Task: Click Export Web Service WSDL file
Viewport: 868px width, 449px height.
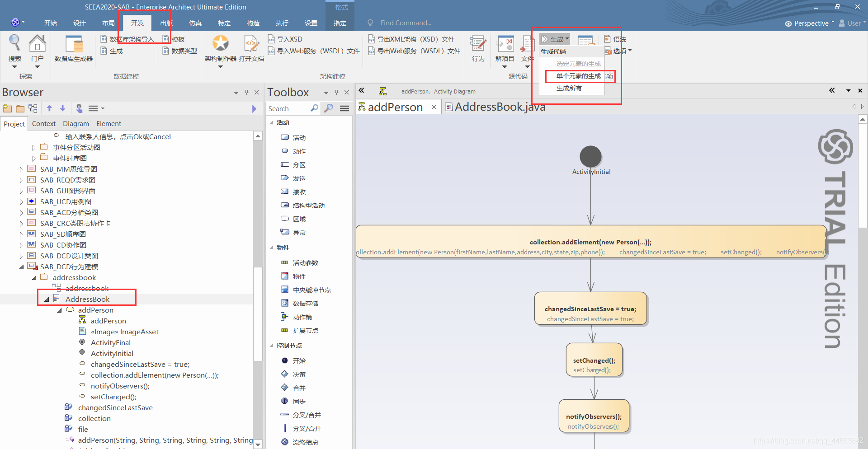Action: point(414,51)
